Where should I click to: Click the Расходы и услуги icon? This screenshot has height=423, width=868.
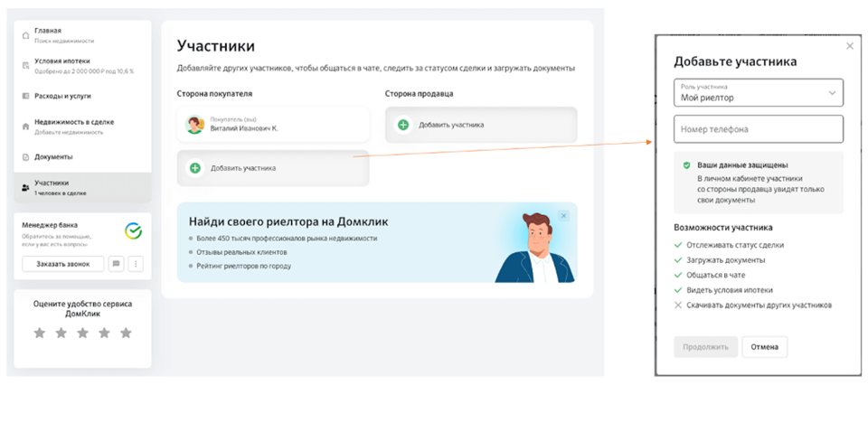tap(25, 96)
